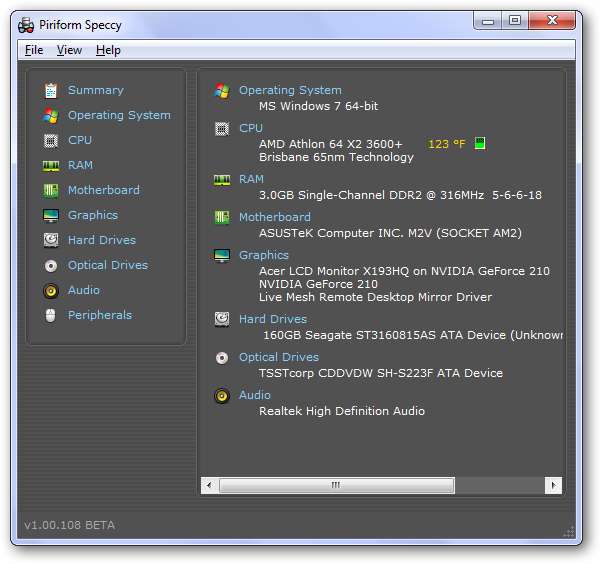
Task: Open the File menu
Action: click(x=33, y=50)
